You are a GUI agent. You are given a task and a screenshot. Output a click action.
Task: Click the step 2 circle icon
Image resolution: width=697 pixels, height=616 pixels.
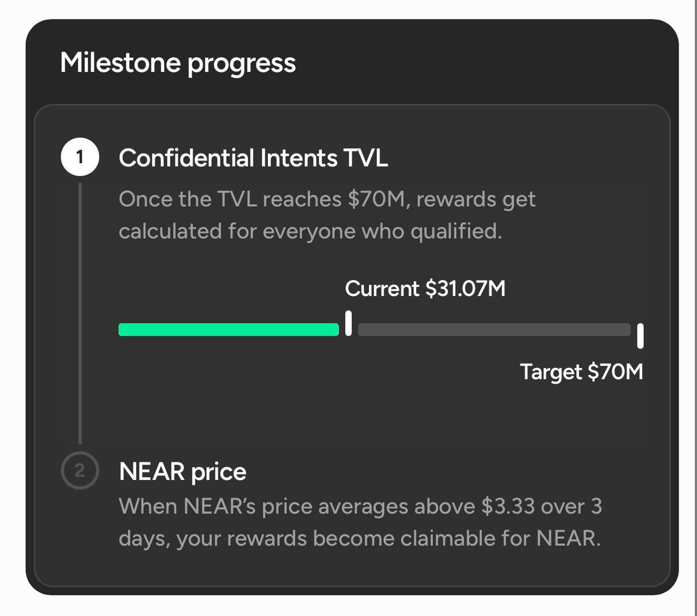coord(80,470)
